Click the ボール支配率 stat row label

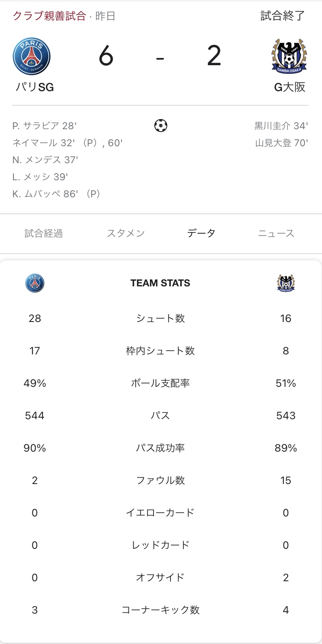[160, 383]
